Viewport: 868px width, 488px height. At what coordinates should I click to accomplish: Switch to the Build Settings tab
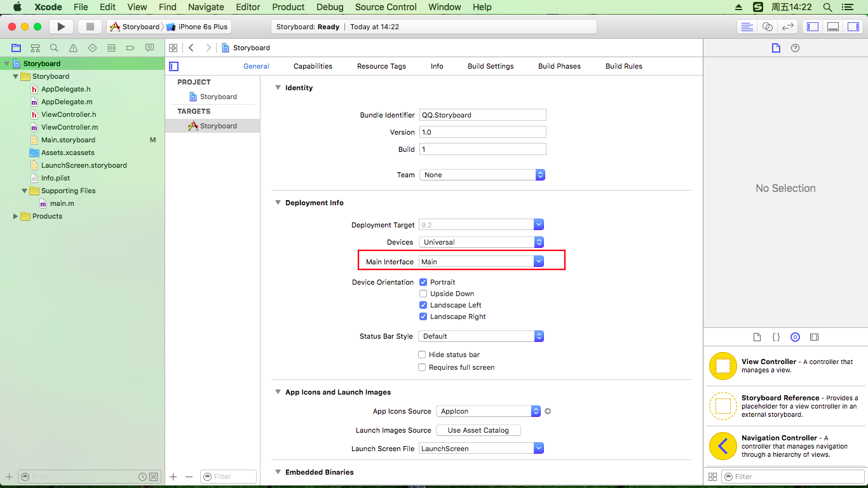(x=491, y=66)
